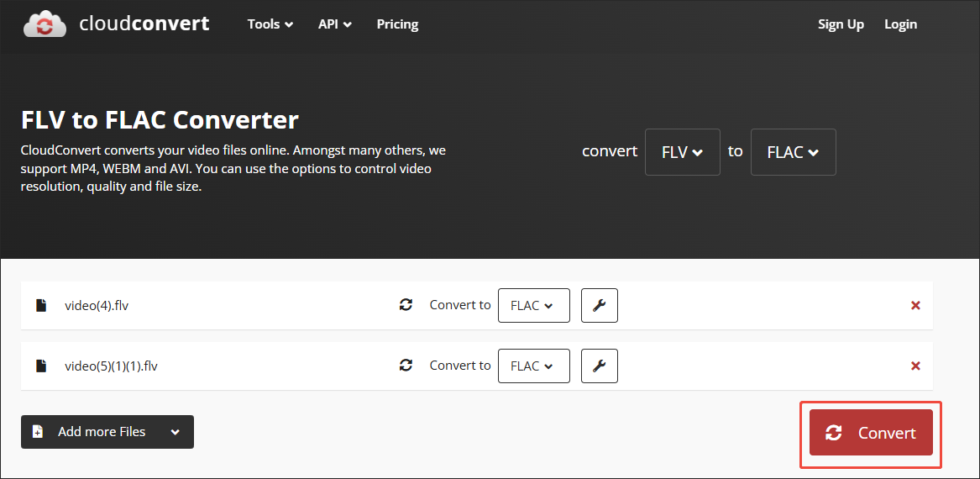Open the Tools menu

pyautogui.click(x=270, y=24)
